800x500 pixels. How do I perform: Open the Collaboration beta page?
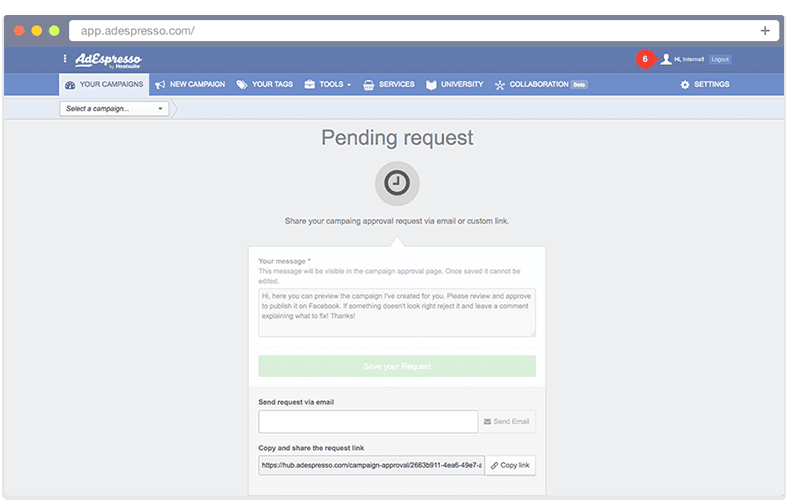pyautogui.click(x=540, y=85)
